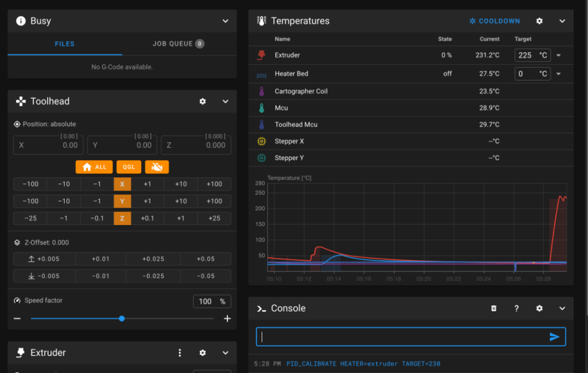The image size is (588, 373).
Task: Decrease speed factor with minus icon
Action: coord(17,319)
